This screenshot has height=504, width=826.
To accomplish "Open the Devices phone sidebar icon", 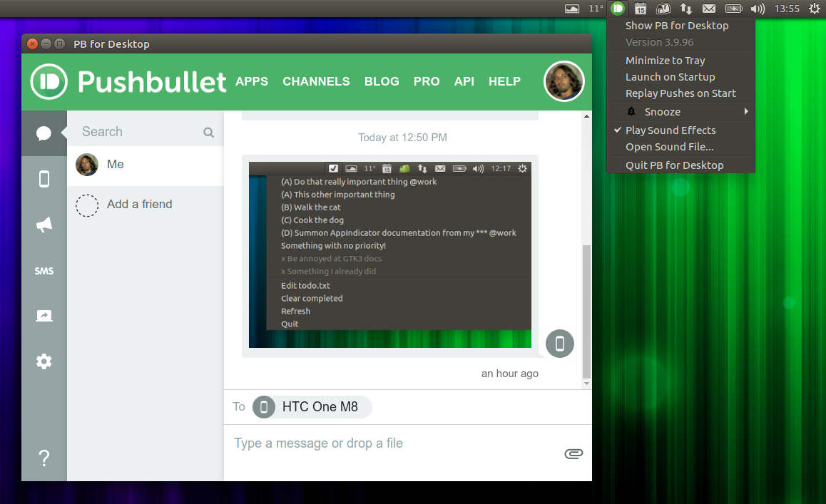I will (44, 179).
